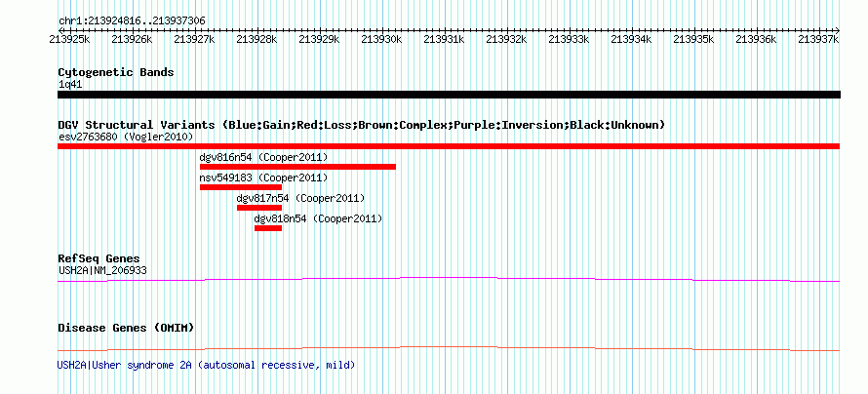Viewport: 868px width, 394px height.
Task: Open the dgv816n54 (Cooper2011) label
Action: (x=263, y=157)
